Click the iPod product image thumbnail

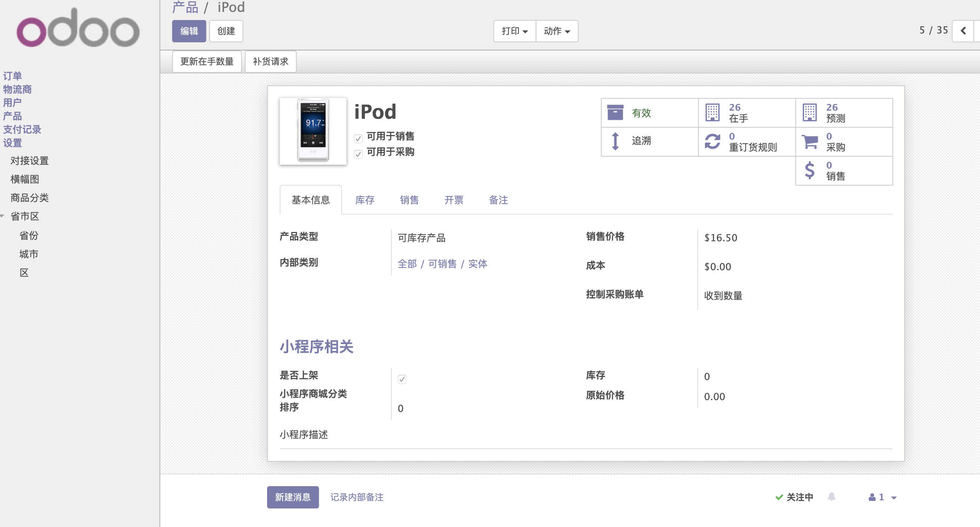[313, 131]
